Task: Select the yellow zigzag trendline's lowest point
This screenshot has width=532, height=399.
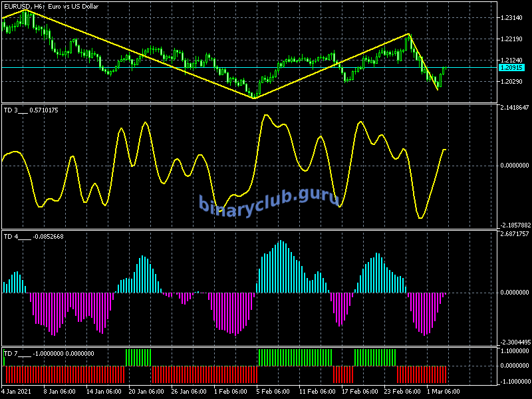Action: (253, 98)
